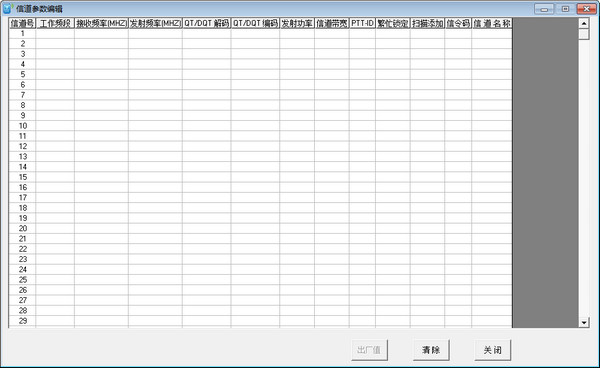Click the 关闭 button
This screenshot has height=368, width=600.
click(492, 350)
